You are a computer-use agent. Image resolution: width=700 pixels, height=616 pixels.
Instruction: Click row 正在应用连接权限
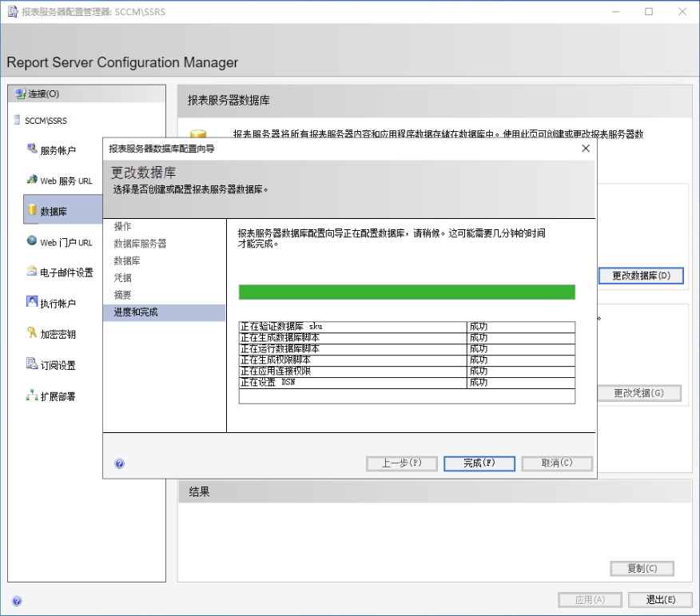click(x=407, y=372)
